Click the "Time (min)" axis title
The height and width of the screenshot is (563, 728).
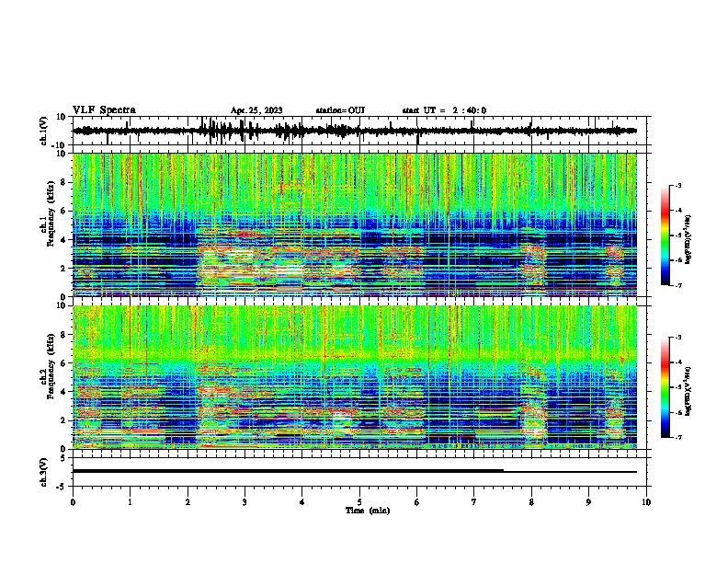(x=368, y=511)
